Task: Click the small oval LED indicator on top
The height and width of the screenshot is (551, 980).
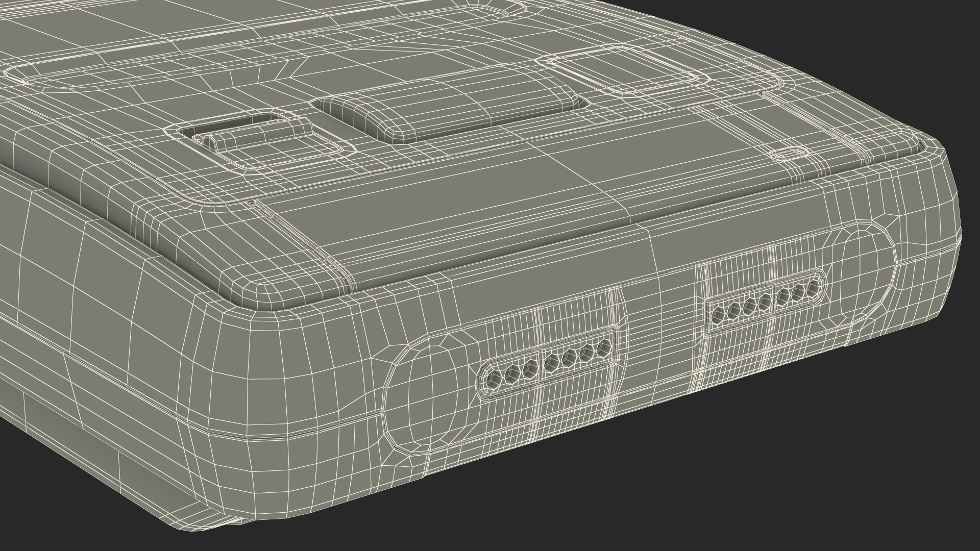Action: pyautogui.click(x=789, y=154)
